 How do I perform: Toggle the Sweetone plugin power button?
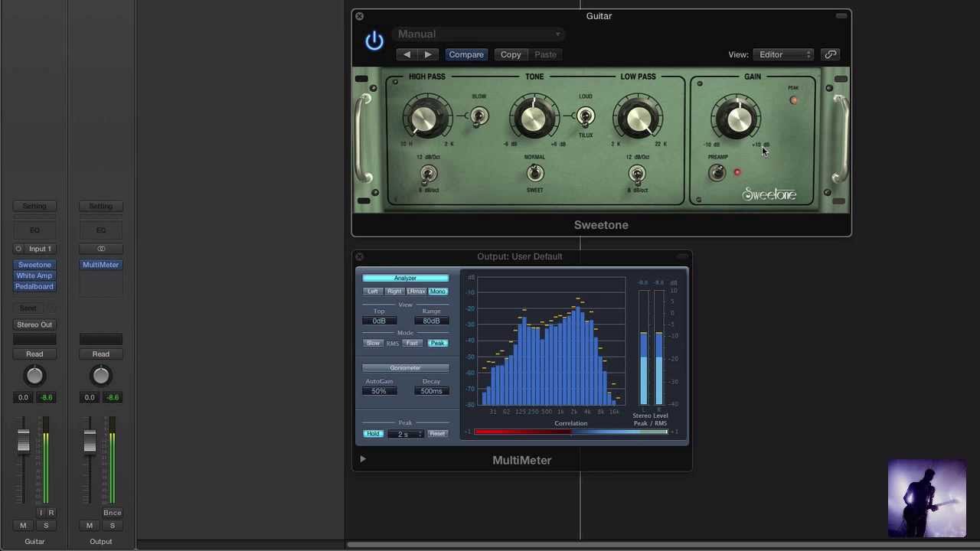tap(374, 41)
